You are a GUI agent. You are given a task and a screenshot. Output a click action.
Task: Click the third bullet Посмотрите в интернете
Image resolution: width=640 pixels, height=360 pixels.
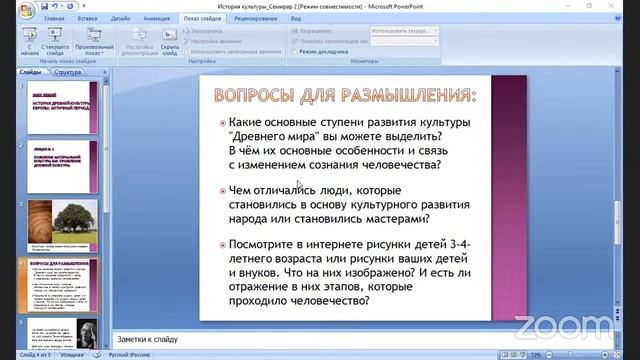click(x=349, y=272)
